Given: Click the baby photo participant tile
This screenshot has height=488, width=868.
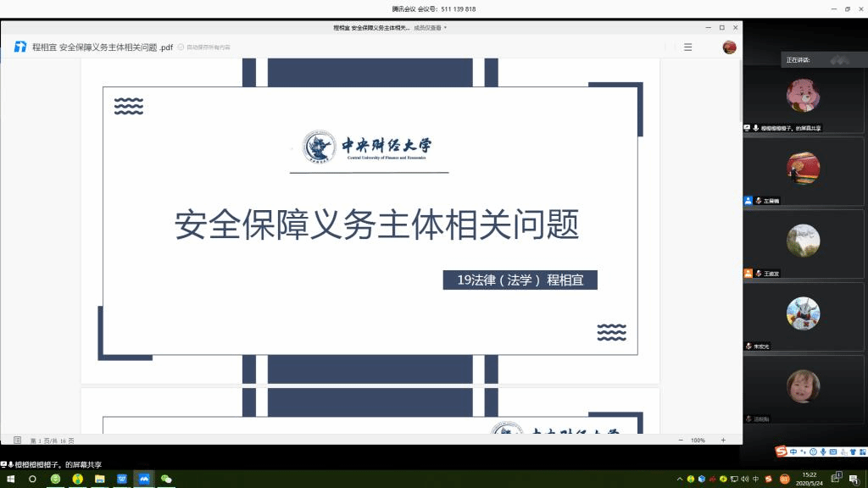Looking at the screenshot, I should 802,385.
